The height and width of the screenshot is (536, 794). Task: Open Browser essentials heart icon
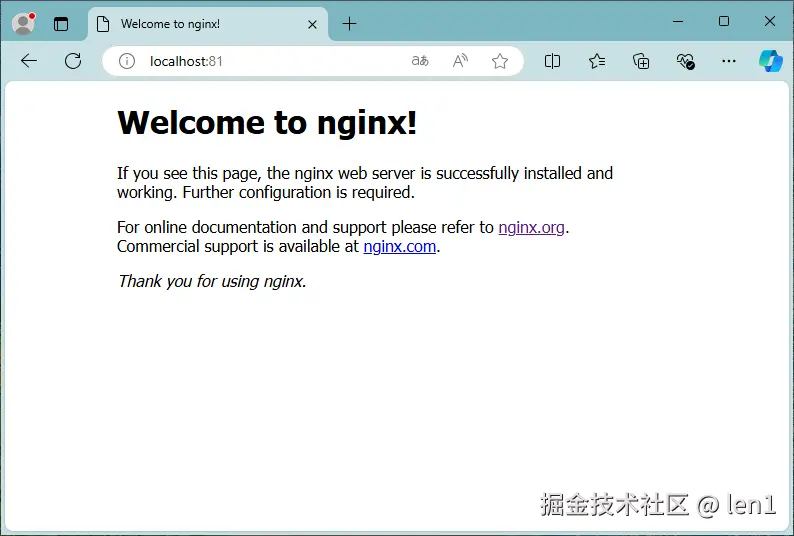[685, 61]
